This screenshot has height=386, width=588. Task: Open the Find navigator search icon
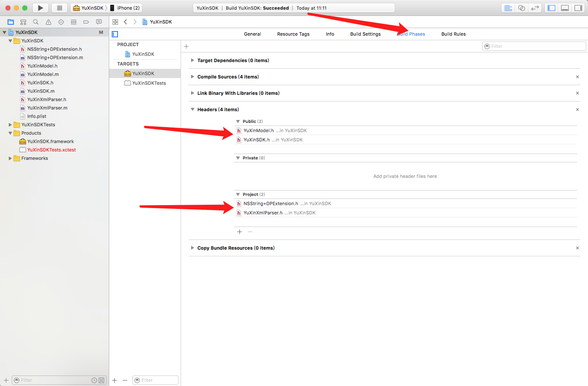(36, 22)
